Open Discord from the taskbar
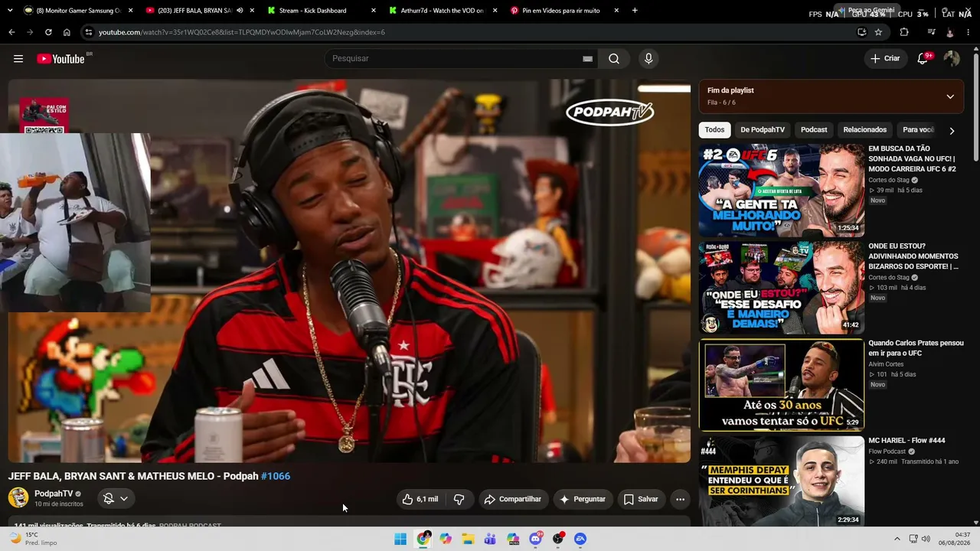Image resolution: width=980 pixels, height=551 pixels. (536, 539)
